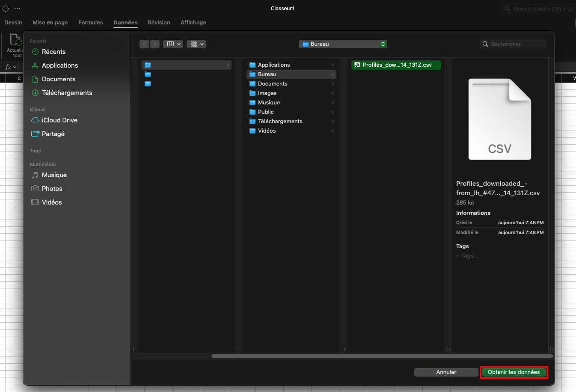Screen dimensions: 576x392
Task: Click the Annuler button
Action: tap(446, 372)
